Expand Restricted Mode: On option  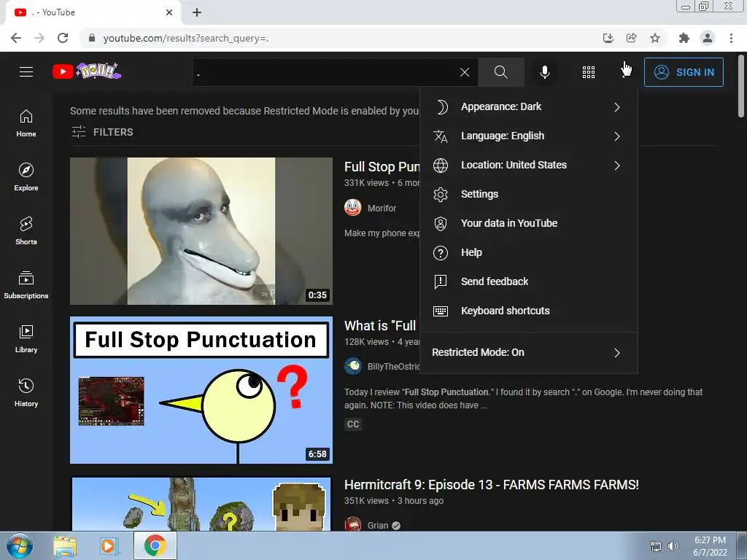(x=529, y=352)
